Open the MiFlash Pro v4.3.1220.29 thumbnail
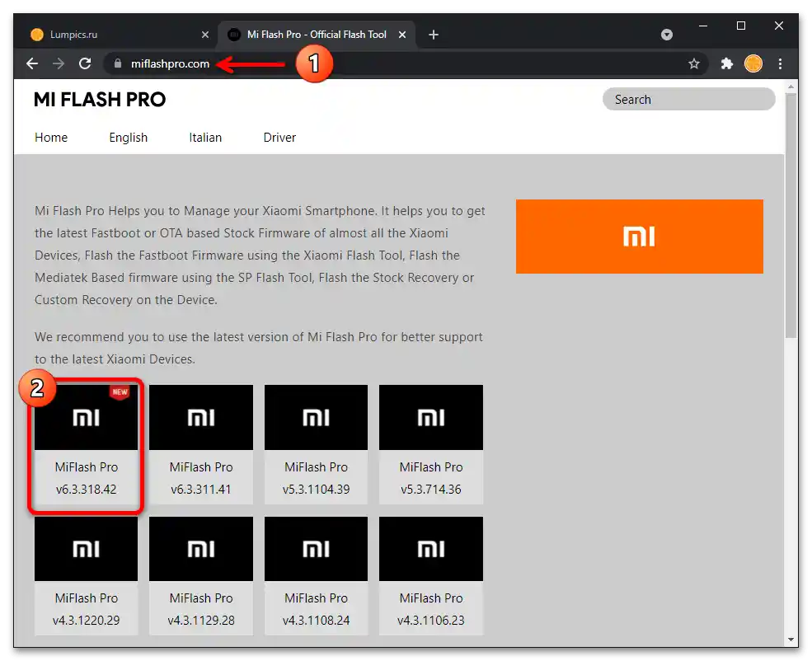 click(86, 549)
